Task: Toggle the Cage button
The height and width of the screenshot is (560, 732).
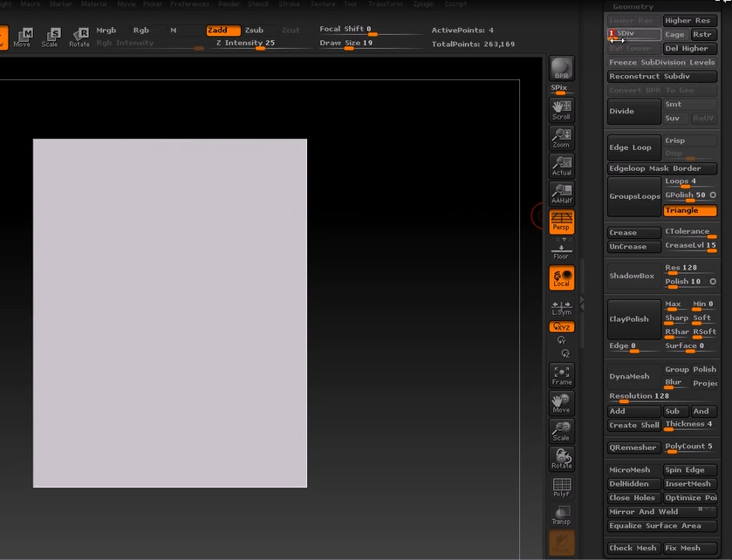Action: point(674,35)
